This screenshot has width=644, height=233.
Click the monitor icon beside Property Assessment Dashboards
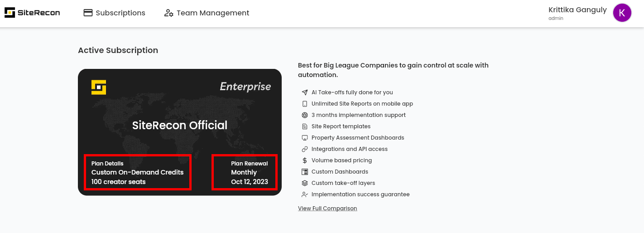pos(305,138)
